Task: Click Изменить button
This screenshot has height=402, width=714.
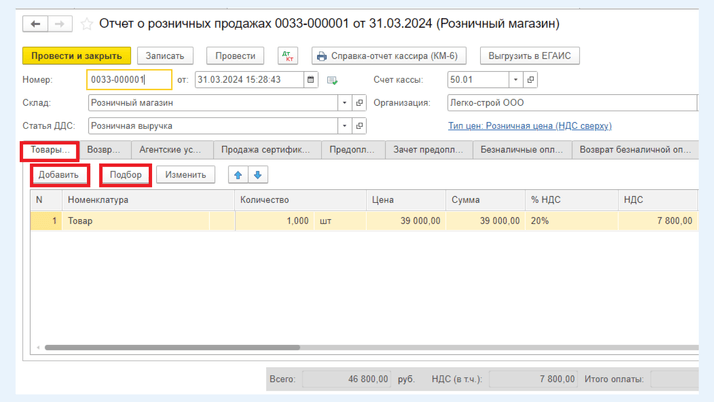Action: [185, 175]
